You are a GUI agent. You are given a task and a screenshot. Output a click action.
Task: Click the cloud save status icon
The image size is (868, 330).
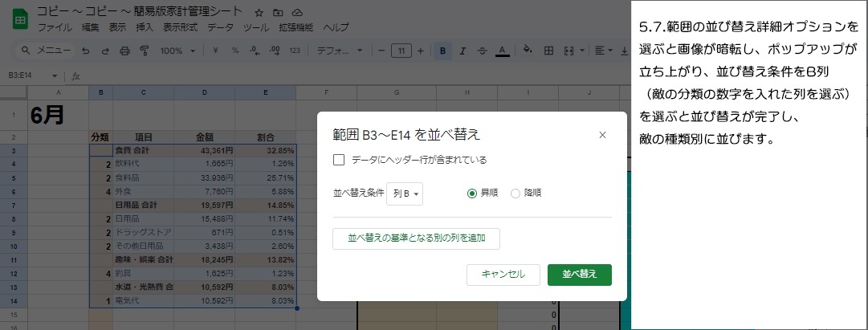297,13
